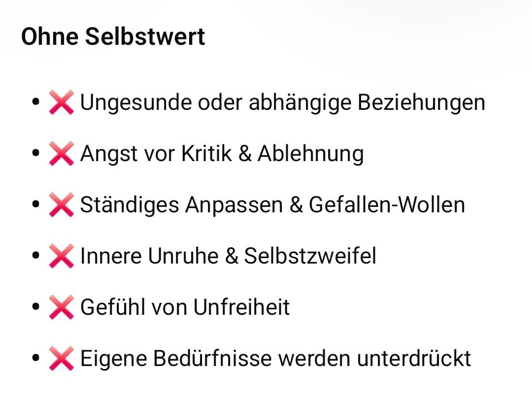Select the bullet point of the Innere Unruhe item
Viewport: 532px width, 401px height.
(35, 257)
